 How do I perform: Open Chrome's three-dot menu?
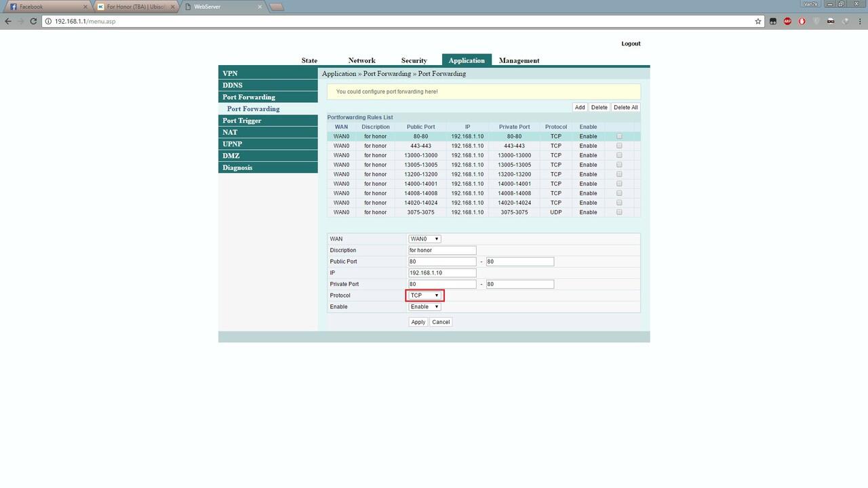859,21
